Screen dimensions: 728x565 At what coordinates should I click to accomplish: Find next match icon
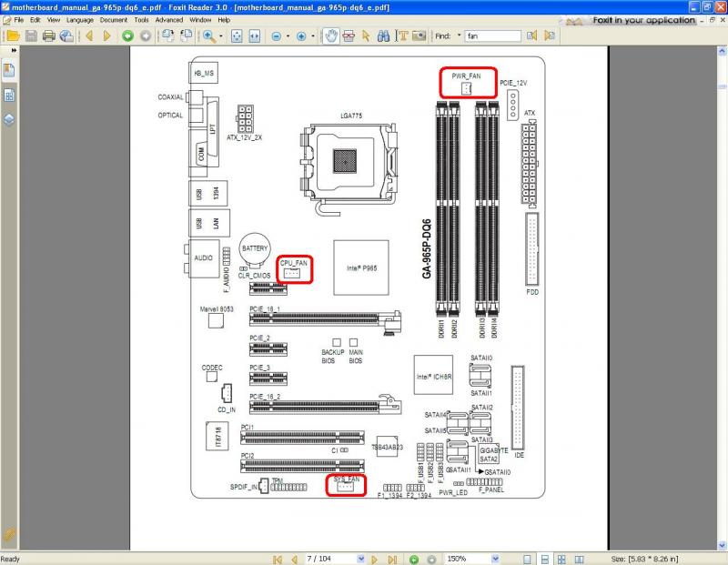550,35
